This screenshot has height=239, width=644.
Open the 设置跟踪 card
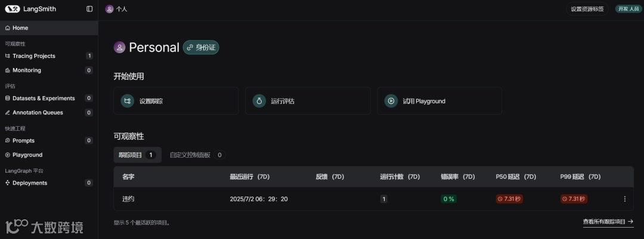tap(176, 101)
